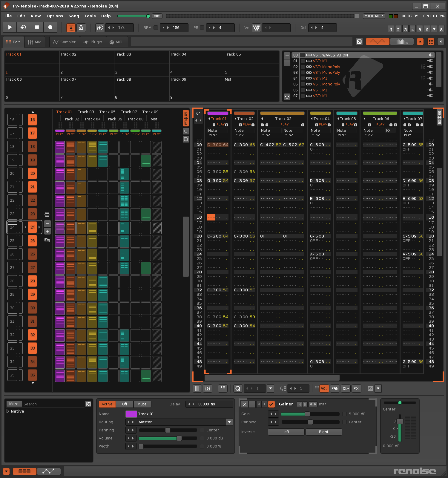Click the Inverse Left button

286,432
